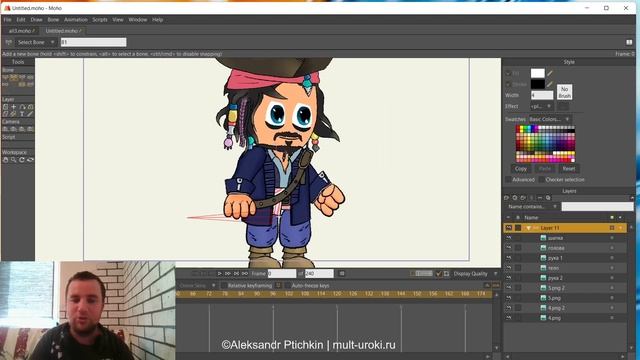Viewport: 640px width, 360px height.
Task: Enable the Relative keyframing checkbox
Action: (x=224, y=286)
